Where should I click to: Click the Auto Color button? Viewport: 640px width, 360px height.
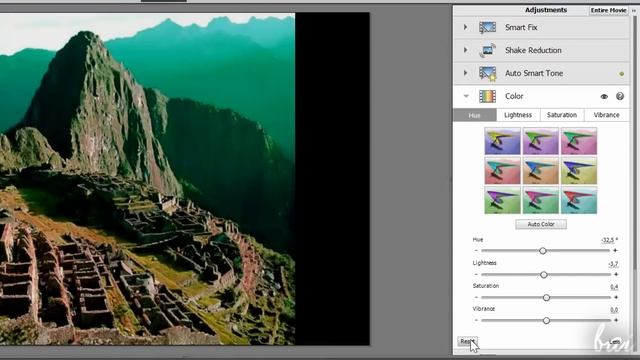[541, 224]
